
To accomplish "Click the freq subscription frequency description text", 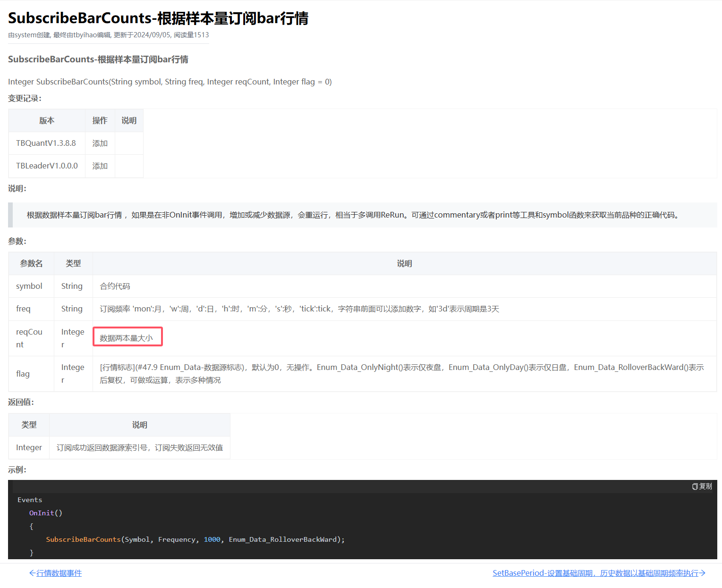I will pos(299,309).
